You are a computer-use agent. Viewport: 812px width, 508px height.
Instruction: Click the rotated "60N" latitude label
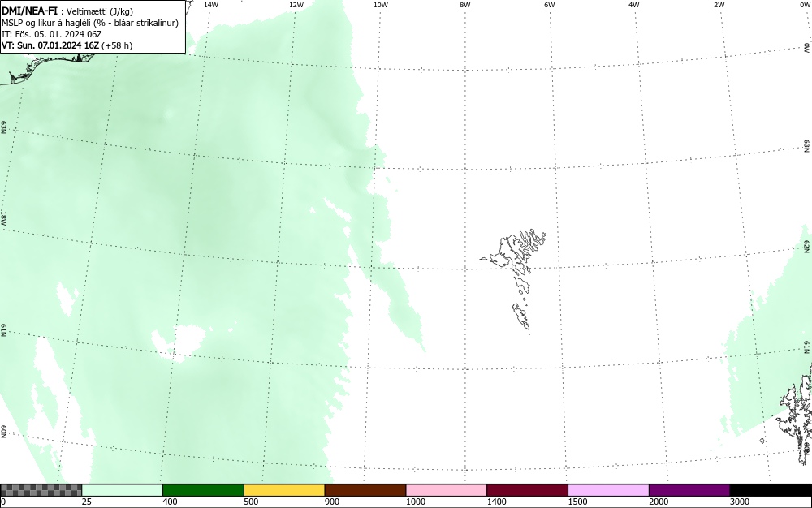pyautogui.click(x=3, y=432)
